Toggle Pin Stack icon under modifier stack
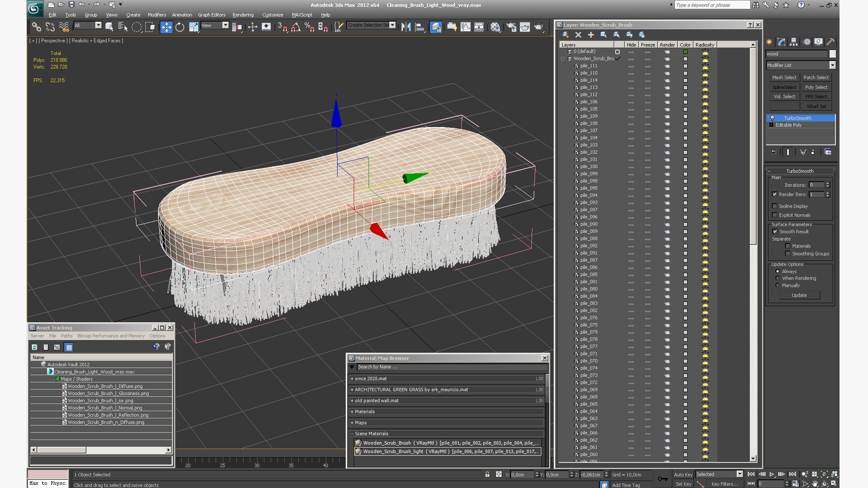Image resolution: width=868 pixels, height=488 pixels. pyautogui.click(x=773, y=152)
